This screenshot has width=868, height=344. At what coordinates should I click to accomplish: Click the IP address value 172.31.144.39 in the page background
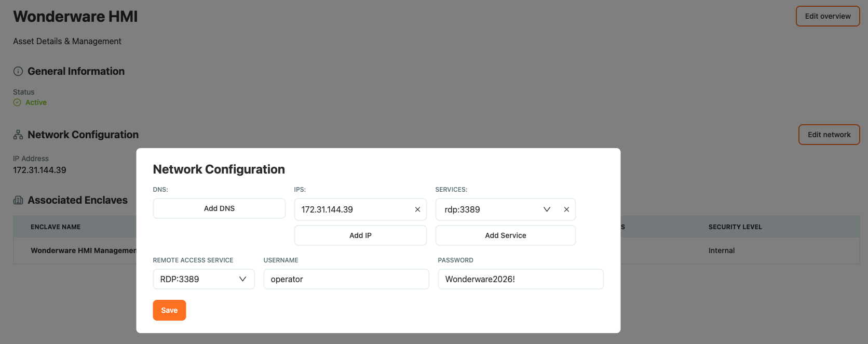(x=39, y=170)
